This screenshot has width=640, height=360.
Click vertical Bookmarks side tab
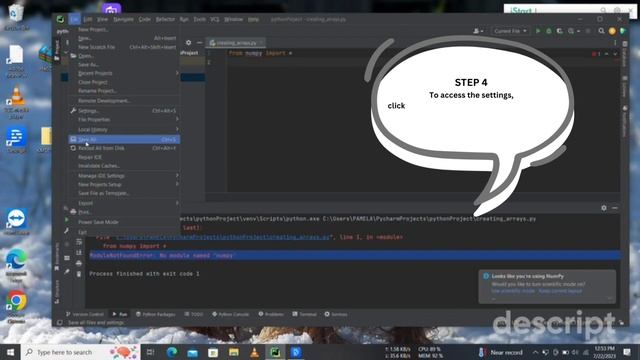click(57, 257)
